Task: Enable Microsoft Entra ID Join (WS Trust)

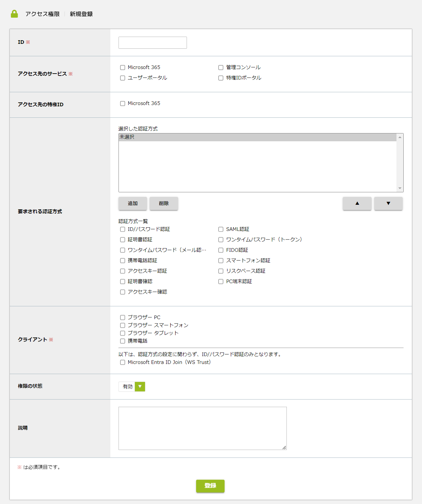Action: point(122,362)
